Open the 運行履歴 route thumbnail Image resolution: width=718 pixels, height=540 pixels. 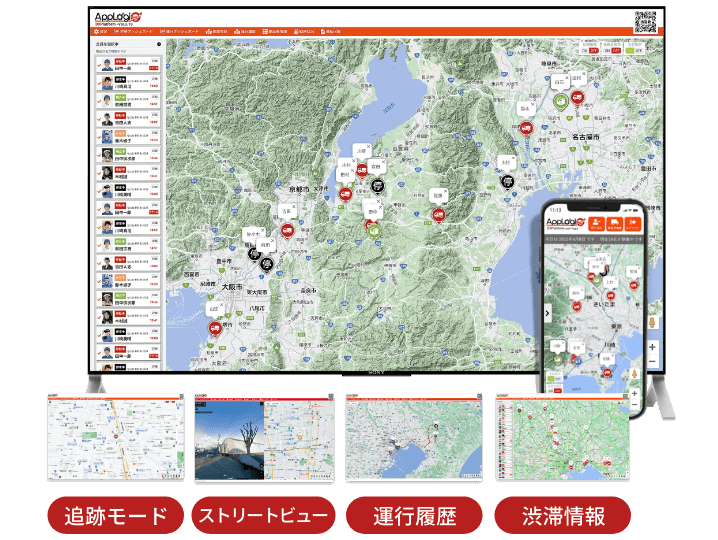(414, 438)
